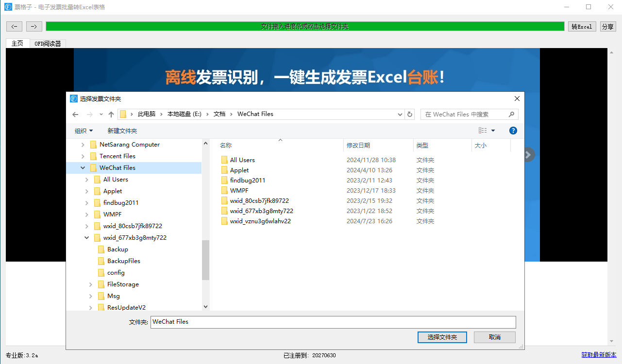Select wxid_677xb3g8mty722 folder in file list
622x364 pixels.
[262, 211]
